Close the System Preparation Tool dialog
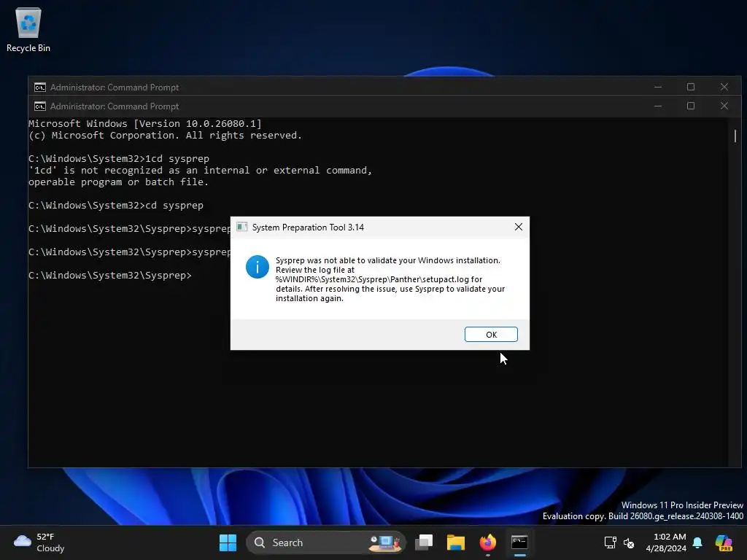747x560 pixels. [x=519, y=227]
